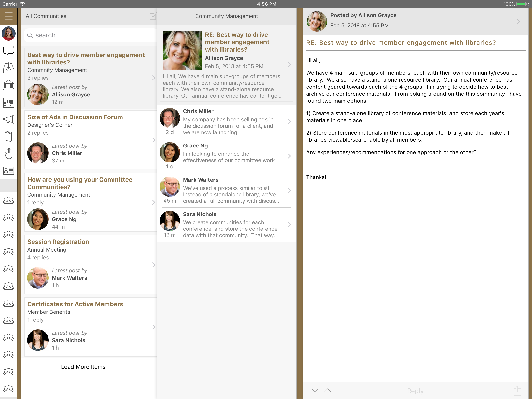Image resolution: width=532 pixels, height=399 pixels.
Task: Click compose new post icon
Action: (153, 16)
